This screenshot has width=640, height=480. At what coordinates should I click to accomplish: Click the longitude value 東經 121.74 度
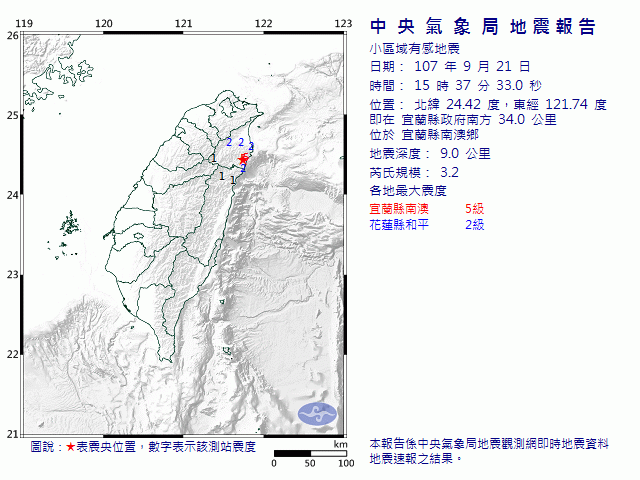pyautogui.click(x=560, y=104)
